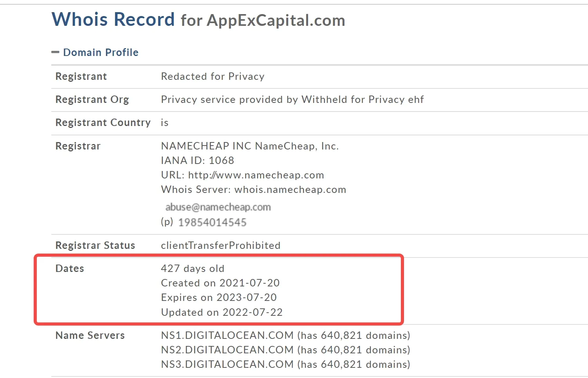
Task: Select the '427 days old' text
Action: pos(193,268)
